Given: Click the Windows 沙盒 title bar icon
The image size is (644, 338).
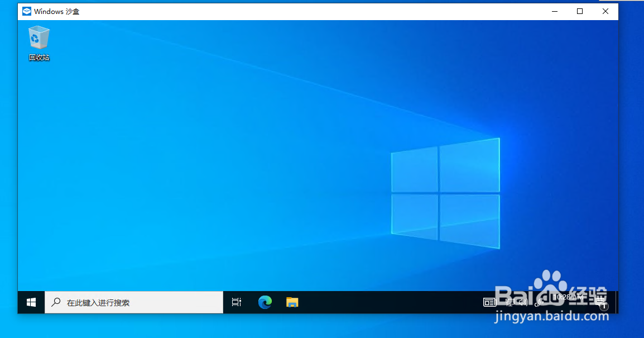Looking at the screenshot, I should click(x=27, y=12).
